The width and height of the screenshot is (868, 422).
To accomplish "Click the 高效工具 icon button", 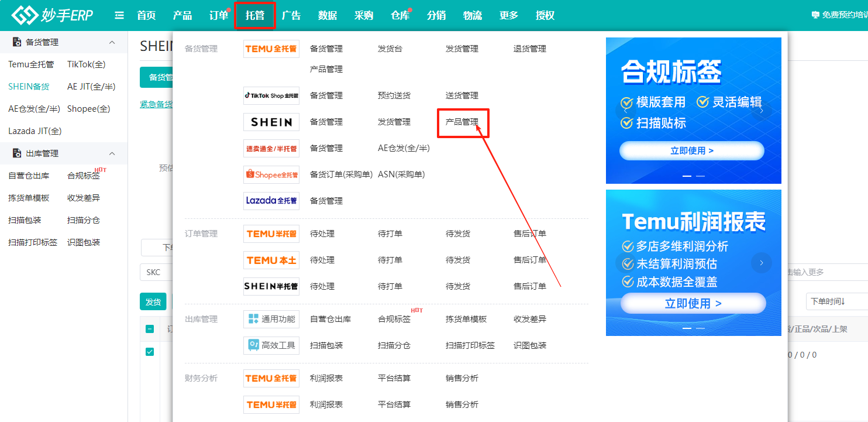I will click(x=271, y=345).
